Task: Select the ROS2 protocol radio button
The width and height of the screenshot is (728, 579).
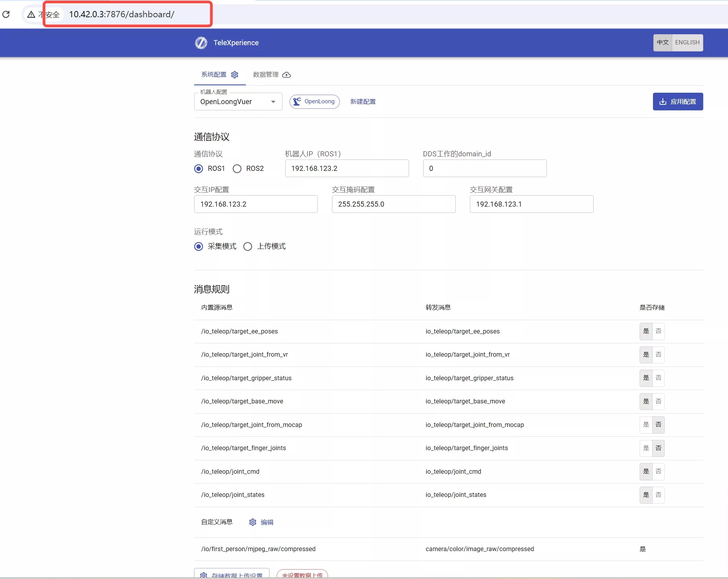Action: [237, 169]
